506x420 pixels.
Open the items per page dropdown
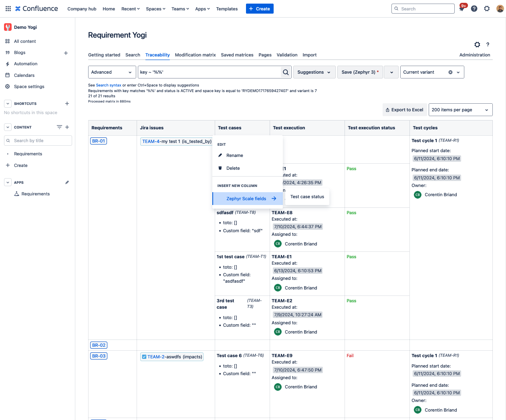460,110
